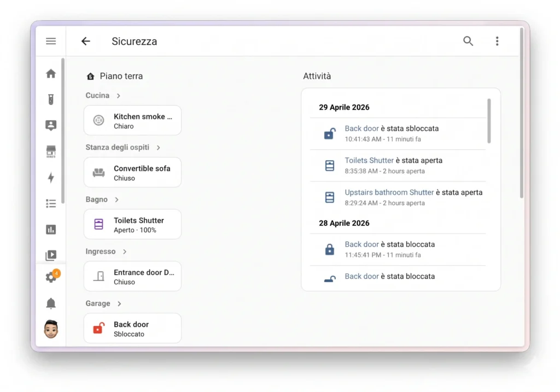Click the Garage section label

coord(97,303)
